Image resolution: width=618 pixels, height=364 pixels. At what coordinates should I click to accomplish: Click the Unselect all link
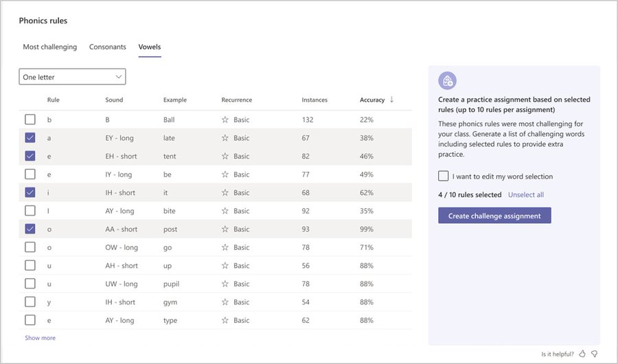(x=526, y=195)
